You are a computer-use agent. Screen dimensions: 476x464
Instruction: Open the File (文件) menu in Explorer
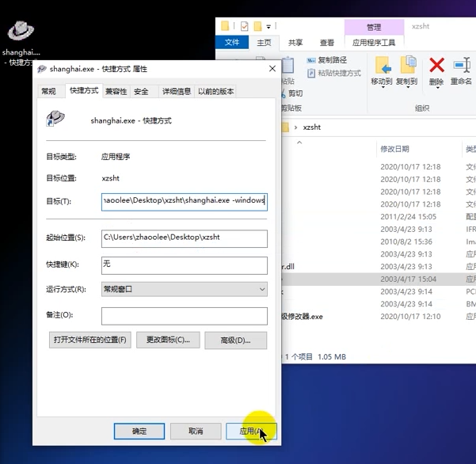(232, 43)
